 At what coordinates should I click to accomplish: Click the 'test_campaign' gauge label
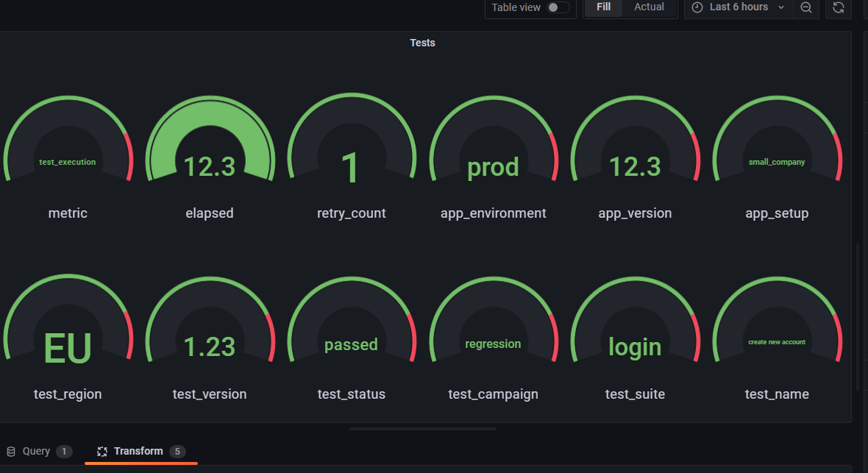tap(494, 394)
